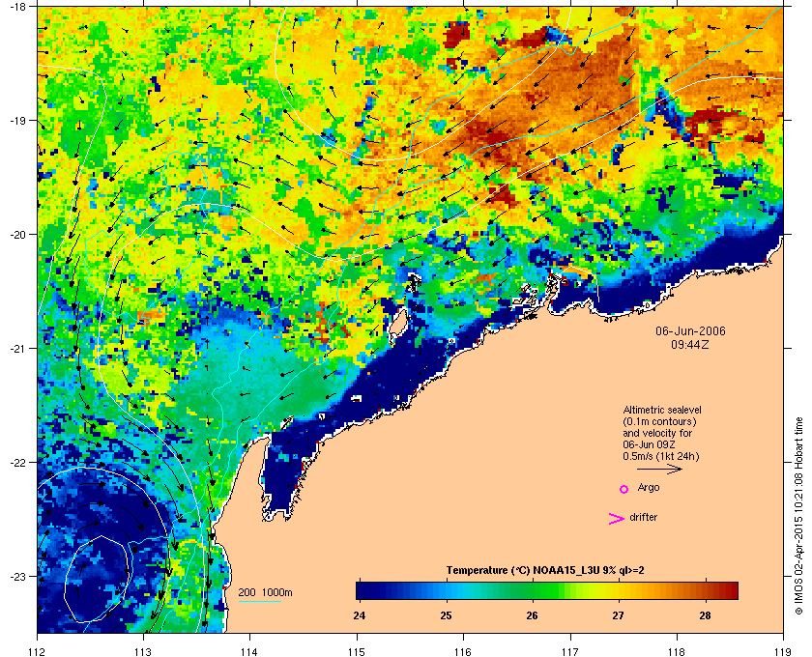Click the '06-Jun 09Z' legend line
Screen dimensions: 812x657
tap(649, 444)
